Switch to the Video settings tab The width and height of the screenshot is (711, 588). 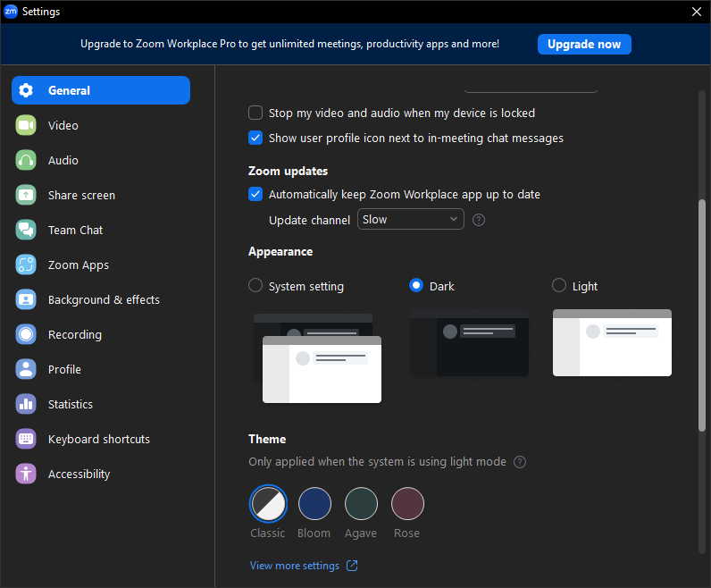click(101, 125)
